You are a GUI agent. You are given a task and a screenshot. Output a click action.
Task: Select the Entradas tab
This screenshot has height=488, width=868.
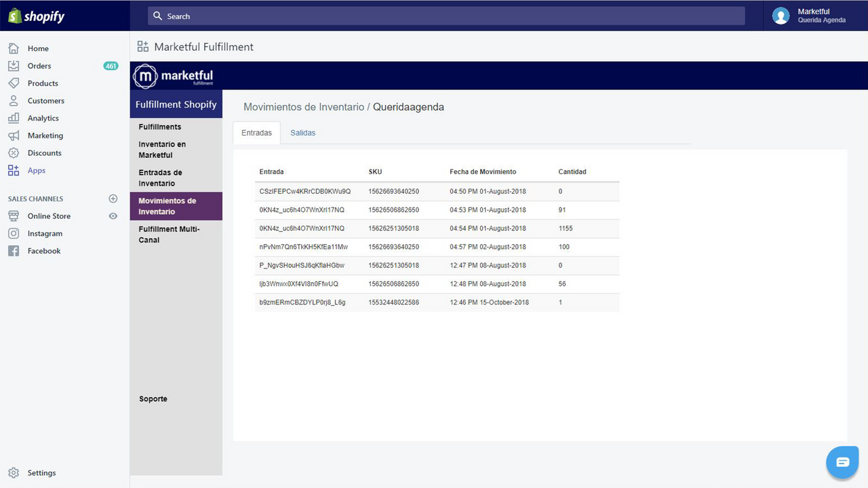[256, 132]
